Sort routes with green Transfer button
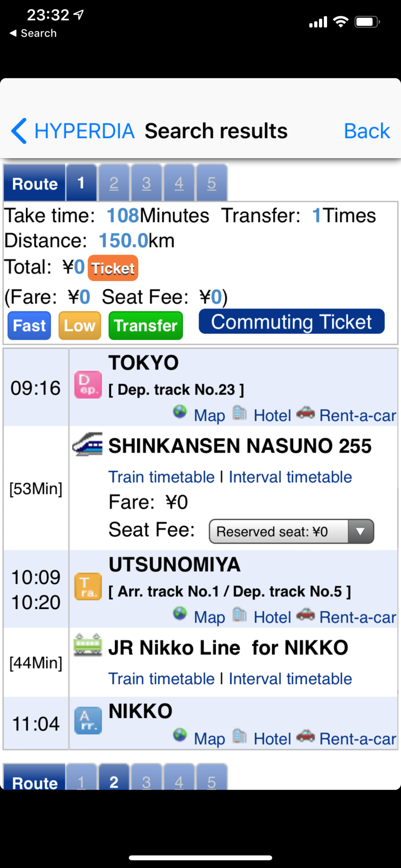Image resolution: width=401 pixels, height=868 pixels. point(146,325)
